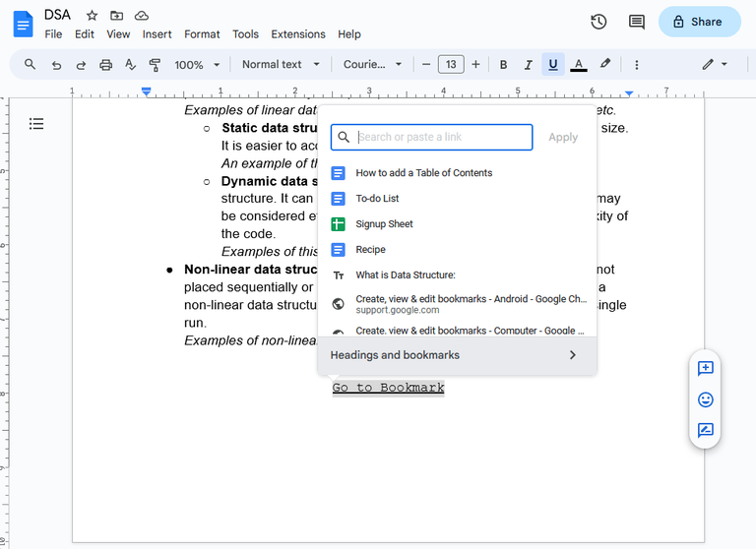Open the Google Docs home icon
Screen dimensions: 756x549
(23, 24)
